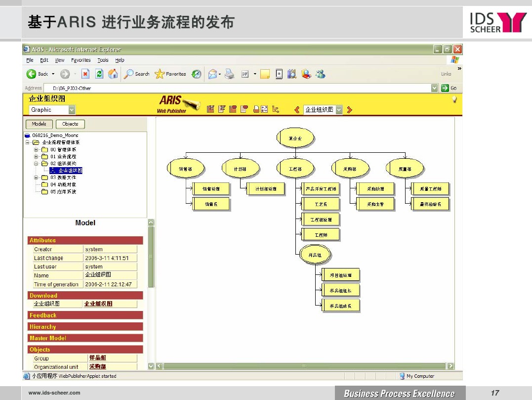
Task: Click the address bar path field
Action: point(238,89)
